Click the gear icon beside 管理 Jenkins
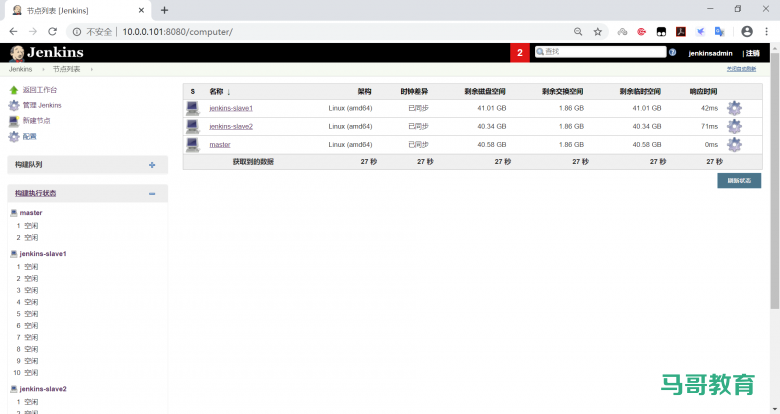 (14, 105)
